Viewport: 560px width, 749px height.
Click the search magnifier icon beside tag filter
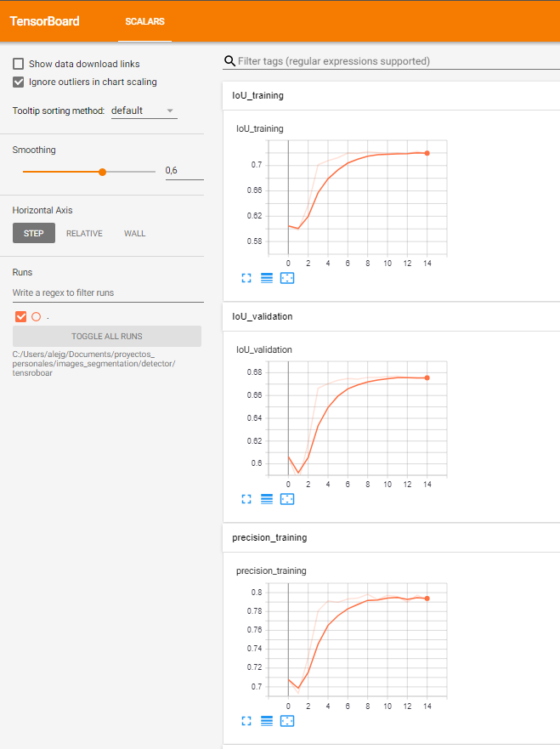tap(229, 61)
